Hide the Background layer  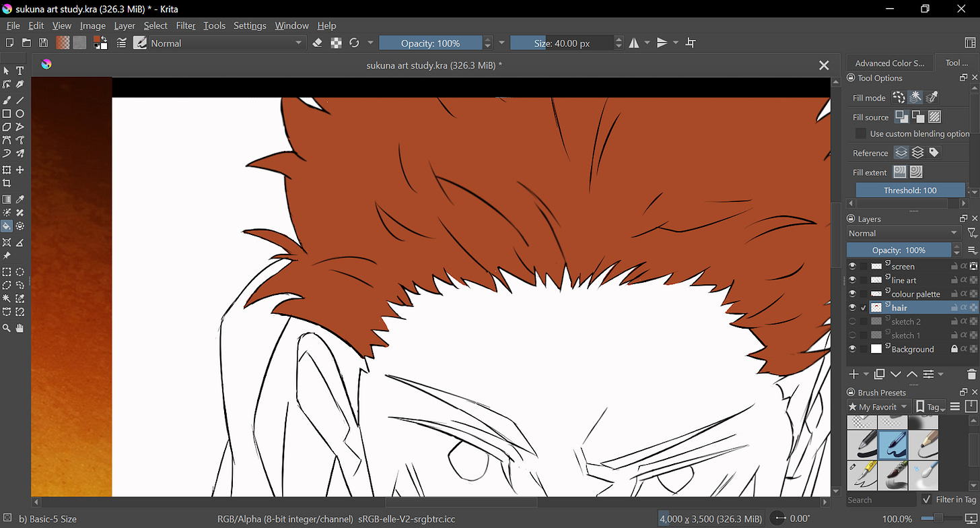(x=853, y=349)
